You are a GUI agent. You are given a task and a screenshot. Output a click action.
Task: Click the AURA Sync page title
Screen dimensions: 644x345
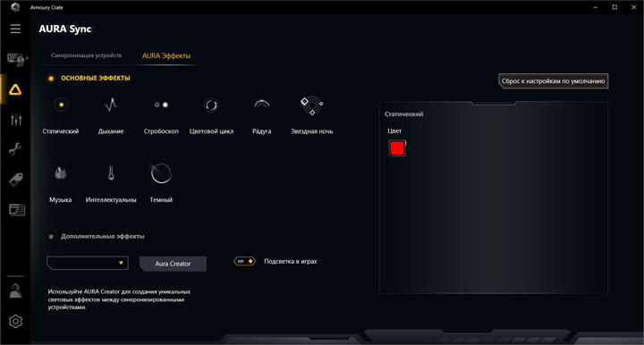[x=65, y=29]
